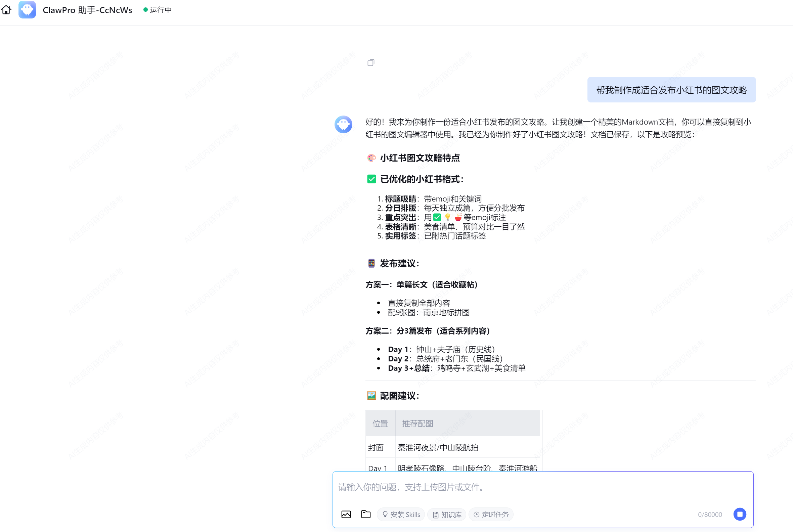Open the folder file upload icon
793x532 pixels.
click(365, 514)
